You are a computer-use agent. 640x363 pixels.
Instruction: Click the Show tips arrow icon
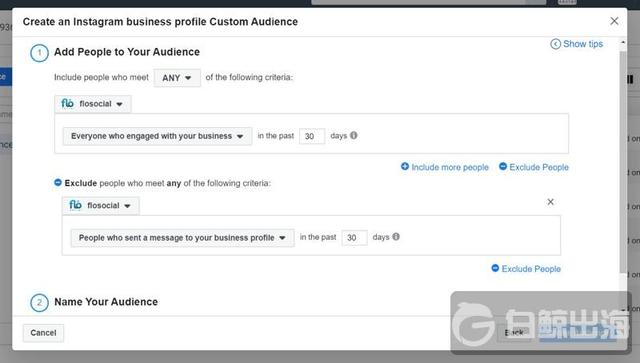[555, 44]
